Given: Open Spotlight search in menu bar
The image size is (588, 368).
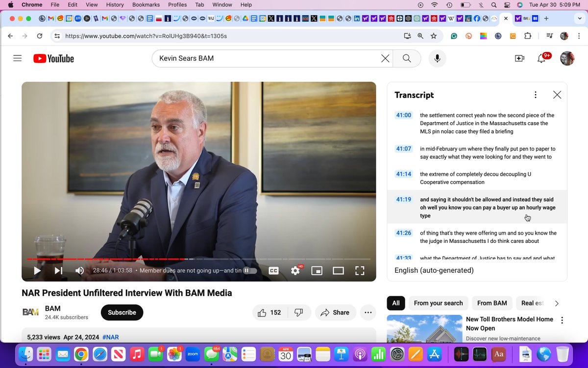Looking at the screenshot, I should pyautogui.click(x=493, y=5).
